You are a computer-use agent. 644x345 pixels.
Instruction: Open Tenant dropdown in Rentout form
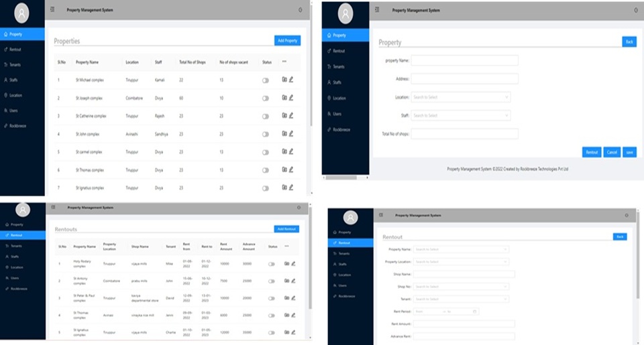pyautogui.click(x=460, y=299)
